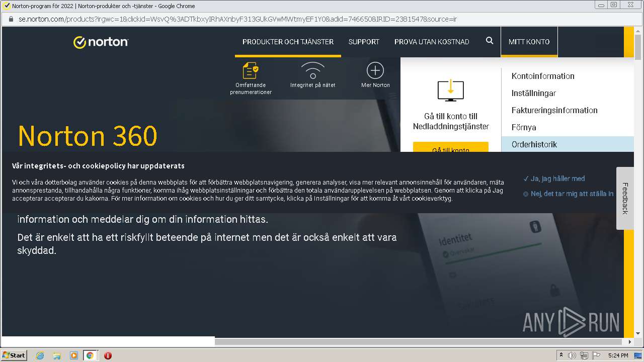Switch to Chrome taskbar icon
644x362 pixels.
point(90,355)
